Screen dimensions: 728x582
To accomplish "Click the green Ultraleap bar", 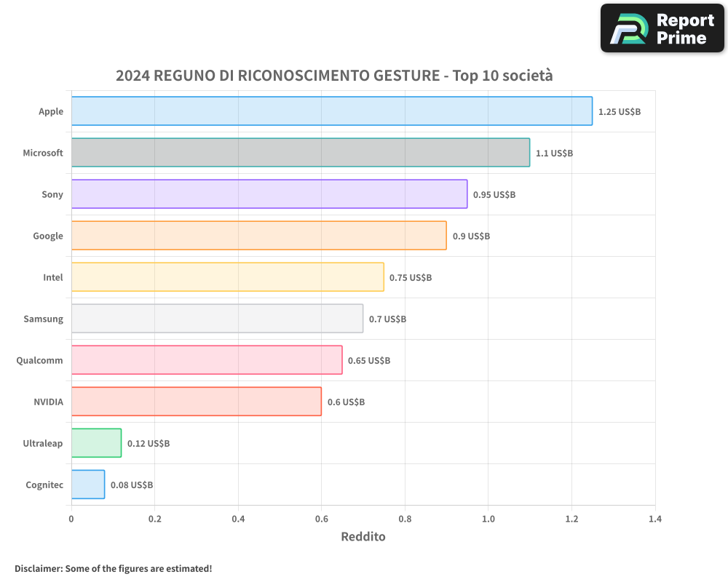I will coord(96,443).
